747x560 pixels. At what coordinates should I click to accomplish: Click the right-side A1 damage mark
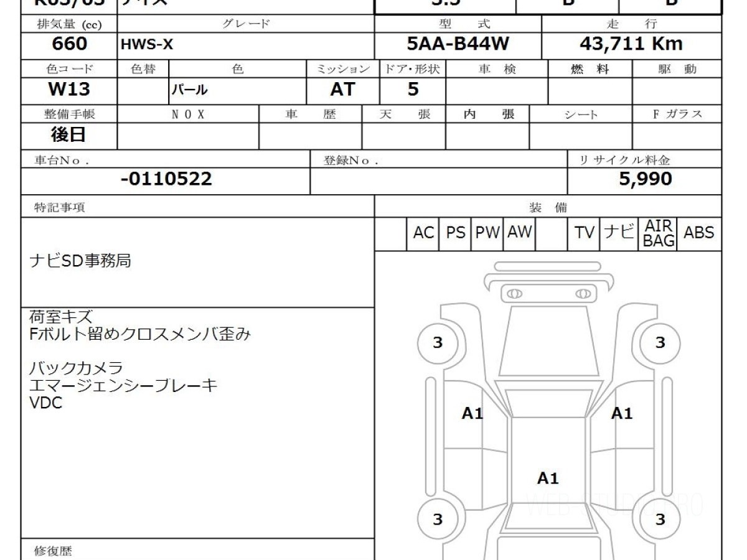pyautogui.click(x=621, y=413)
